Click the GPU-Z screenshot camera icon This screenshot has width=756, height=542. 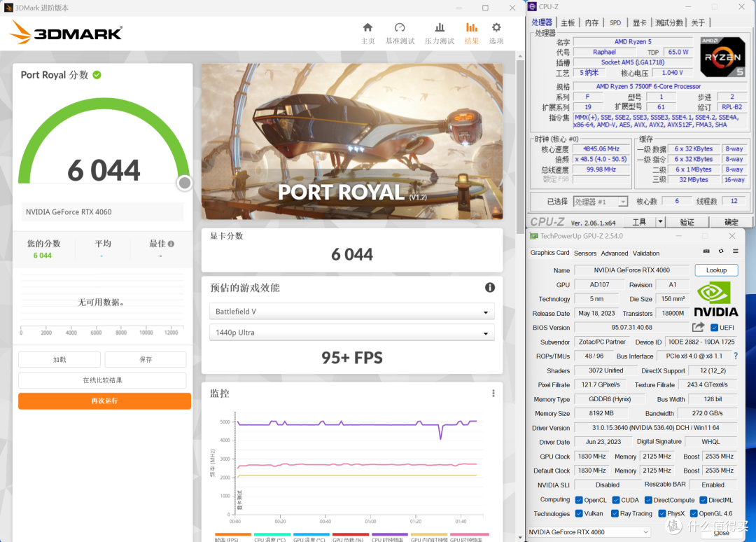point(706,251)
